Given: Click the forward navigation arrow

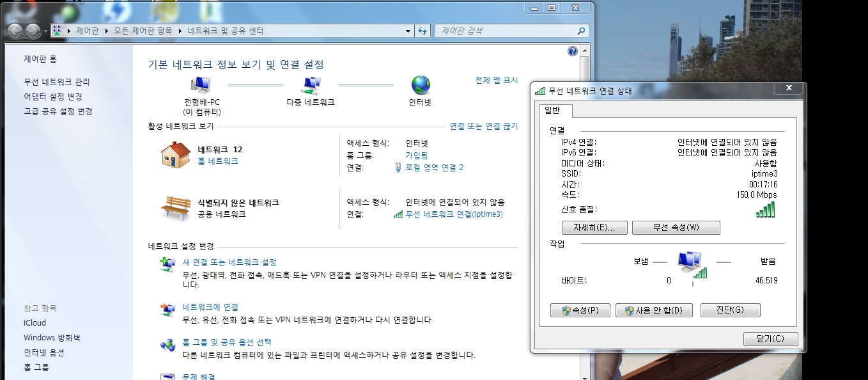Looking at the screenshot, I should (x=33, y=31).
